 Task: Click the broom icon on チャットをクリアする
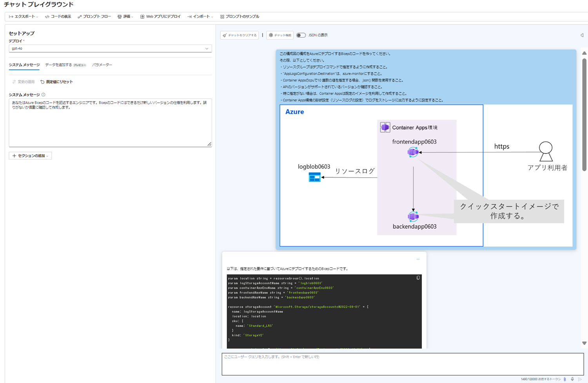[x=225, y=35]
